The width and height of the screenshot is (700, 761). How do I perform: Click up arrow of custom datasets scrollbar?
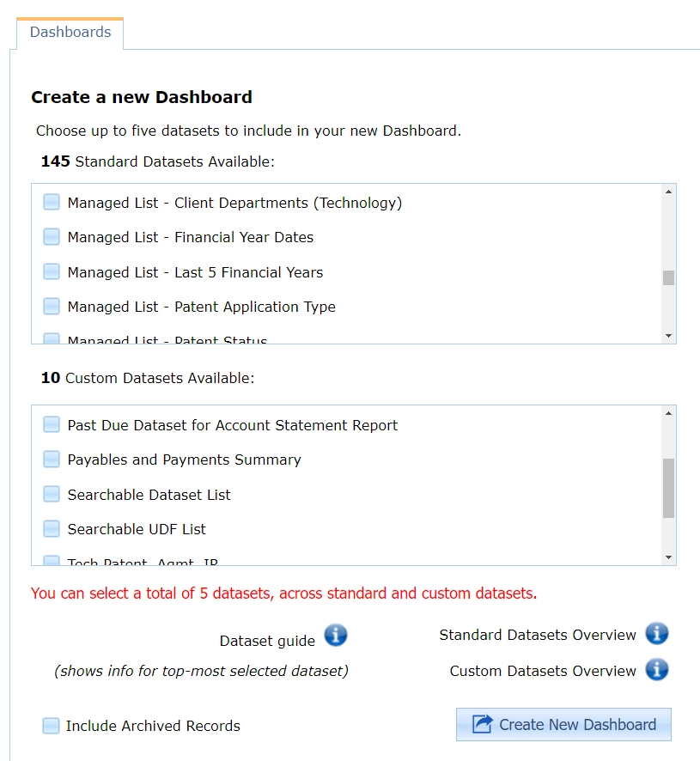coord(668,414)
